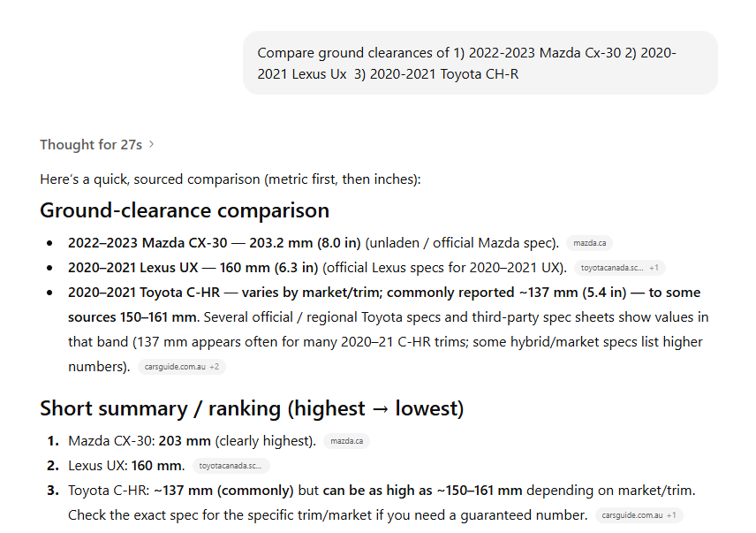The image size is (756, 533).
Task: Click the "Ground-clearance comparison" heading
Action: click(x=185, y=210)
